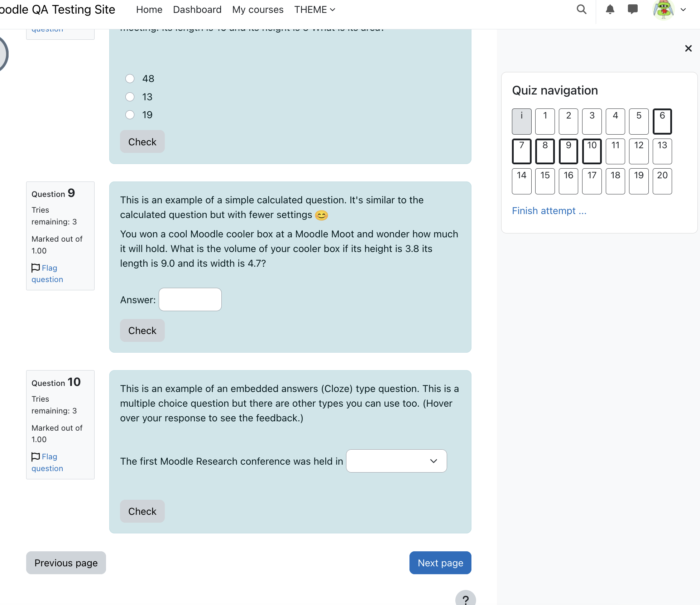The height and width of the screenshot is (605, 700).
Task: Select the radio option 19
Action: (130, 115)
